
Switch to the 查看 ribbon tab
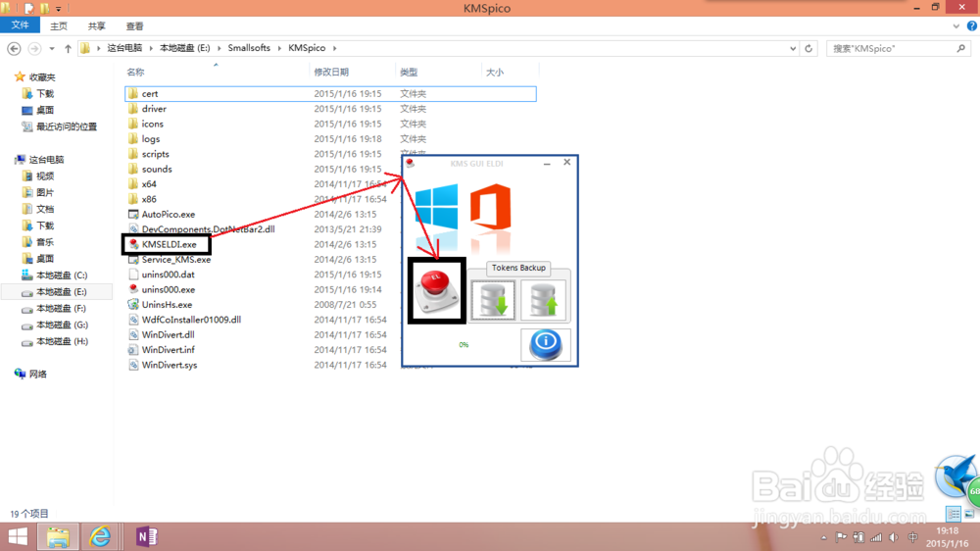pos(135,25)
